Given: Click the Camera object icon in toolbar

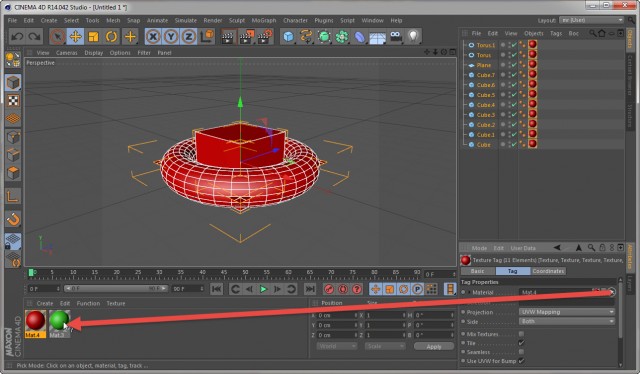Looking at the screenshot, I should coord(396,37).
